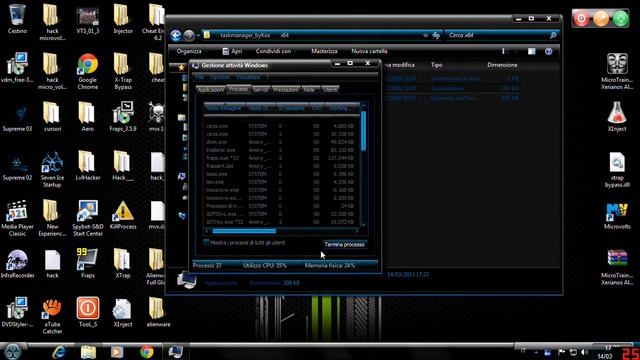Open the Spybot-S&D Start Center shortcut
Screen dimensions: 640x360
[87, 218]
